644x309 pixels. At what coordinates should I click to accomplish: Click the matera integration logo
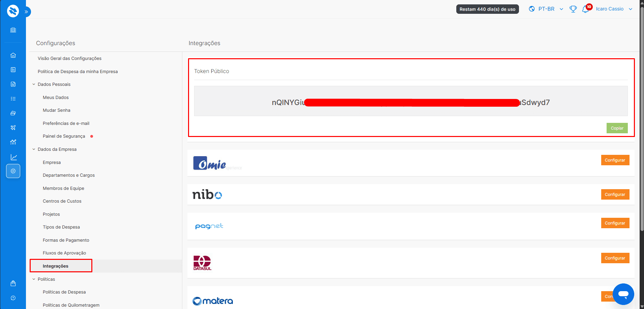(212, 301)
